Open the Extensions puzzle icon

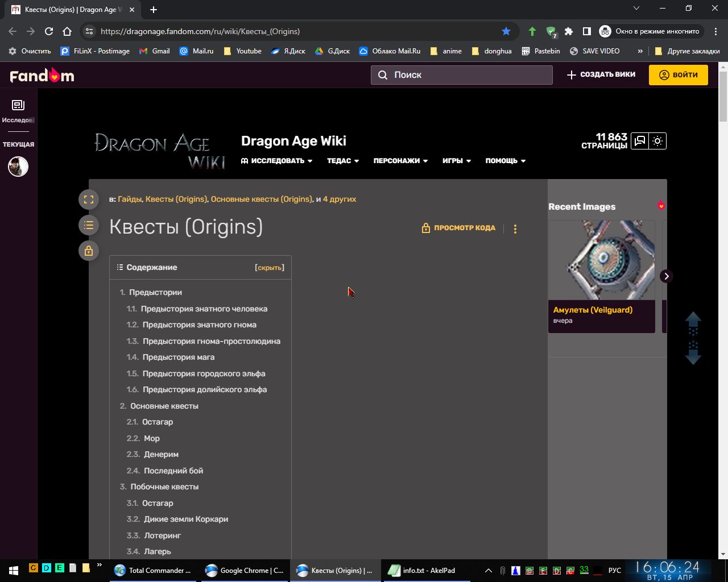pyautogui.click(x=569, y=31)
